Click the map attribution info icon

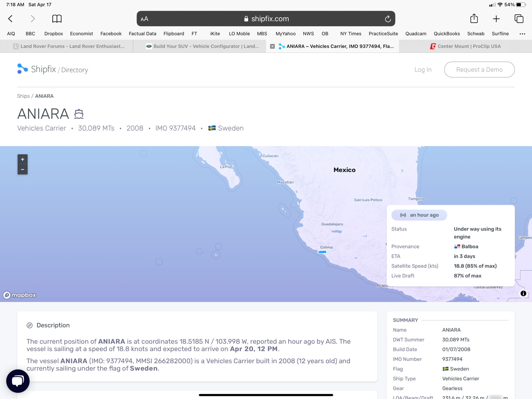click(523, 293)
